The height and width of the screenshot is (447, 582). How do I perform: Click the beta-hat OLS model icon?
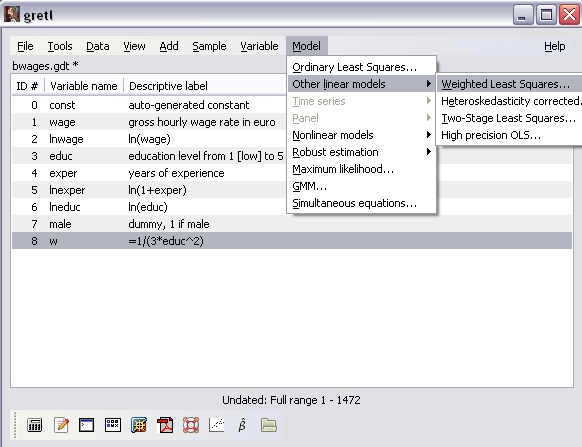tap(242, 425)
